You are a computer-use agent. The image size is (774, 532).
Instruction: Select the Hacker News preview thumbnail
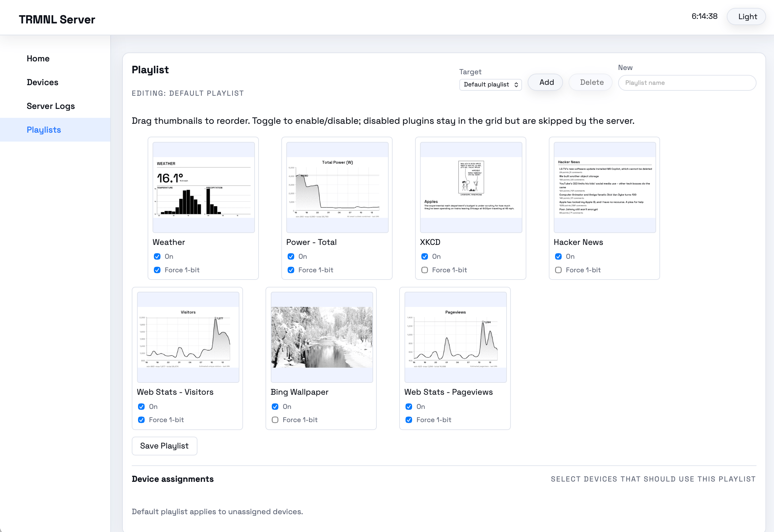click(x=605, y=187)
